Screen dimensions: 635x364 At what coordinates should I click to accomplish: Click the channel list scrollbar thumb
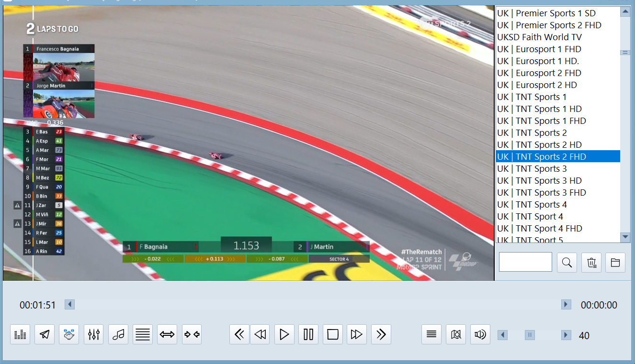(x=625, y=53)
